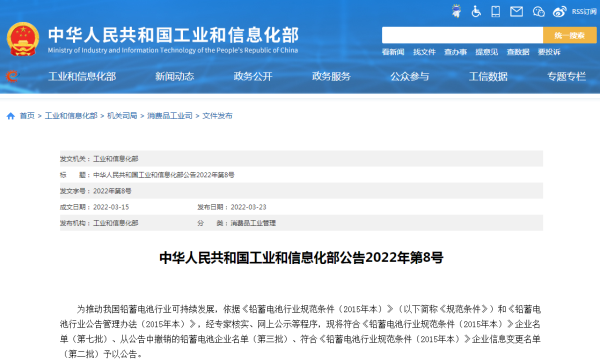Open the 工信数据 navigation menu
The image size is (600, 362).
[x=488, y=77]
